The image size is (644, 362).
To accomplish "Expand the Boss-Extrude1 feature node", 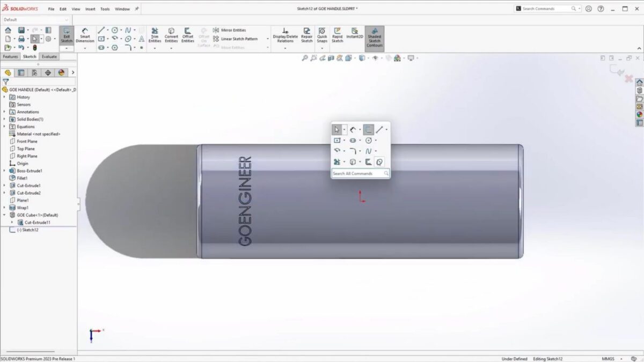I will pyautogui.click(x=4, y=171).
